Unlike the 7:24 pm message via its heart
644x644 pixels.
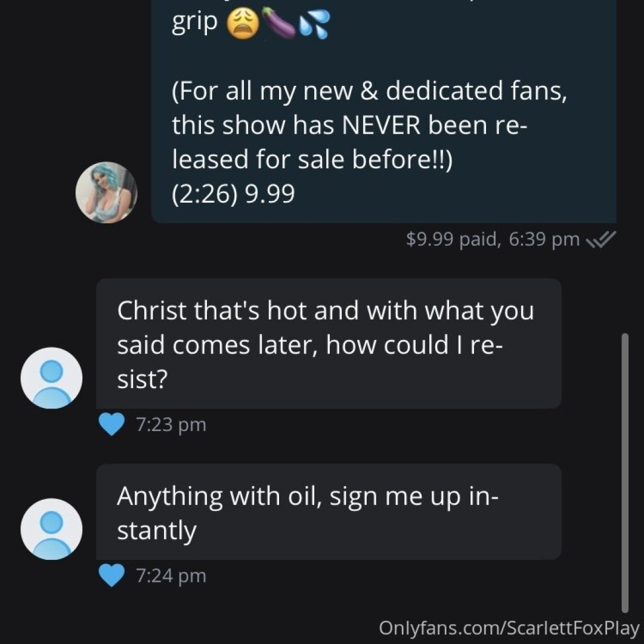112,575
